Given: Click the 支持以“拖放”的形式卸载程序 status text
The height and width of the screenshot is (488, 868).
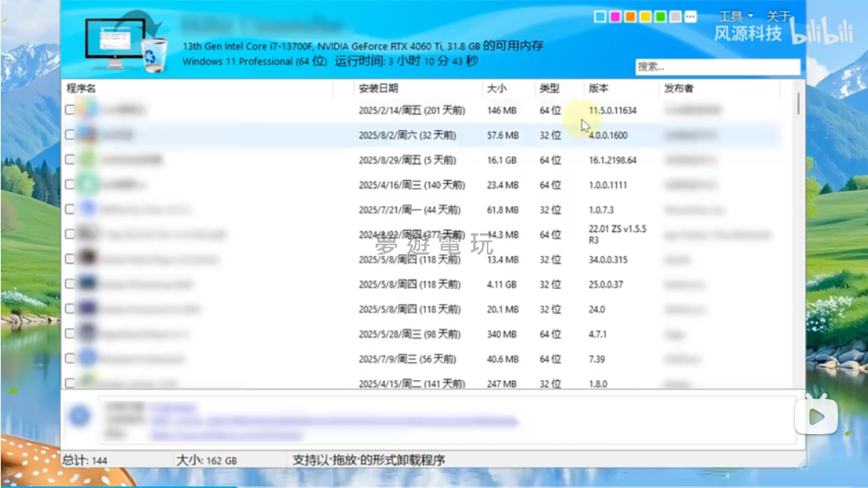Looking at the screenshot, I should 368,459.
